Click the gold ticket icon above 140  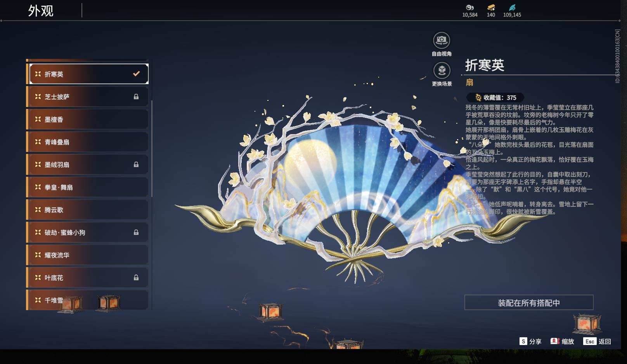491,7
